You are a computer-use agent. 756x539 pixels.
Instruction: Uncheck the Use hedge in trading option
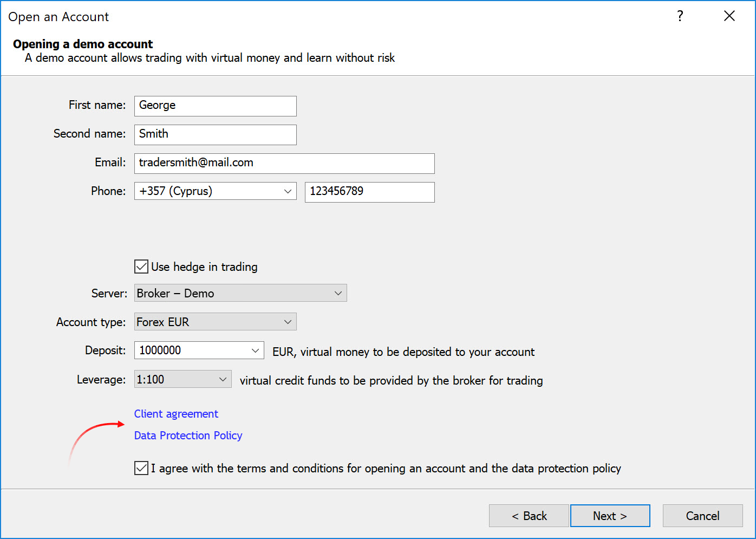(x=141, y=266)
